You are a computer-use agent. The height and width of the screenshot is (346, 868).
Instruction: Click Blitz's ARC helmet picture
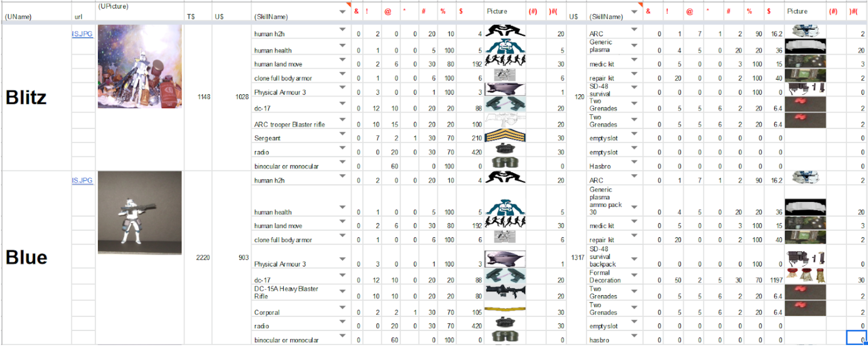[805, 31]
